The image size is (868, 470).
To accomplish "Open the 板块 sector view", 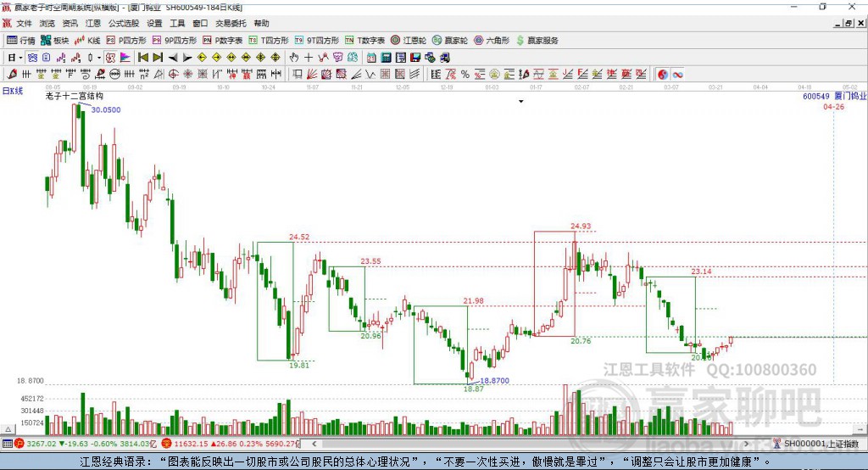I will point(54,41).
